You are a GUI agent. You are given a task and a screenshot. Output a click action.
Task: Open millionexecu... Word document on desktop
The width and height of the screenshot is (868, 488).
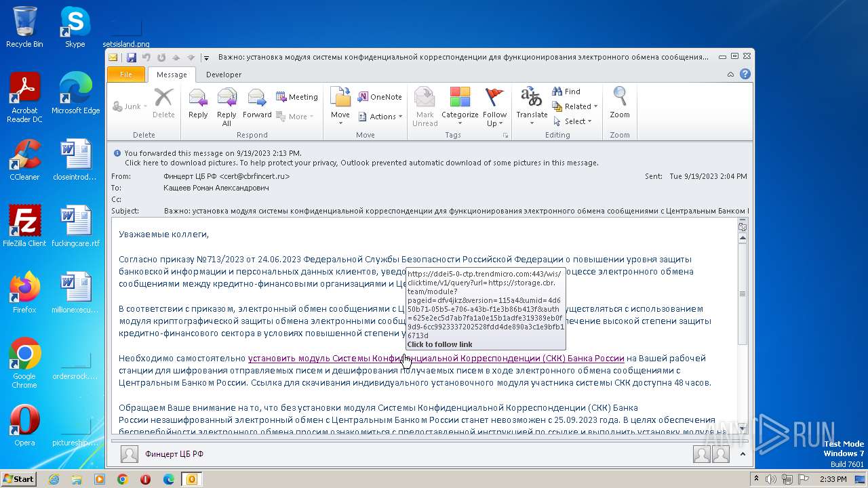[x=75, y=292]
